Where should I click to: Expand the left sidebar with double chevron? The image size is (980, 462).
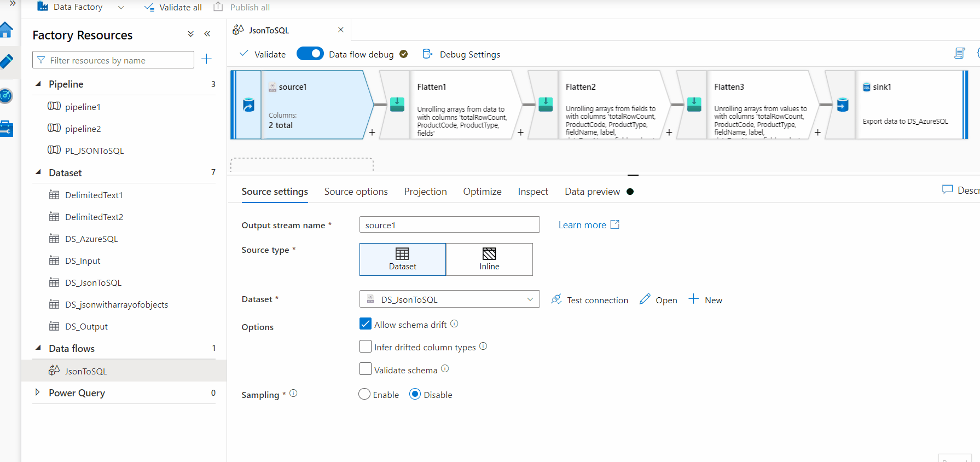(13, 3)
